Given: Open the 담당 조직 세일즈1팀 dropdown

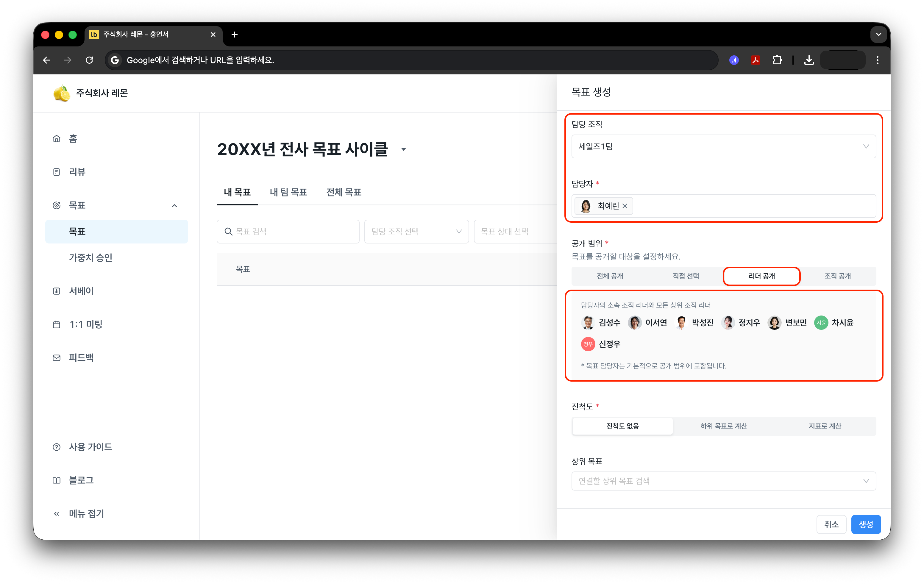Looking at the screenshot, I should [724, 146].
